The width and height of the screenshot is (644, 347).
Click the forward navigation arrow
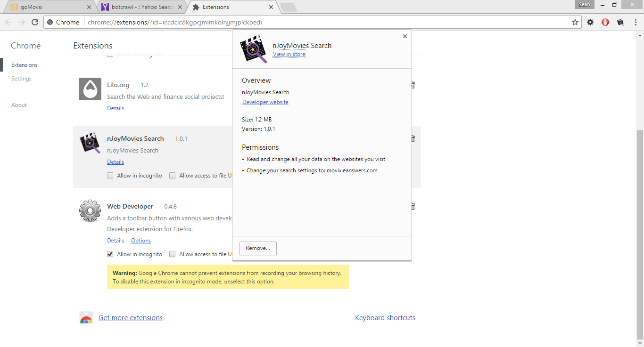coord(22,22)
